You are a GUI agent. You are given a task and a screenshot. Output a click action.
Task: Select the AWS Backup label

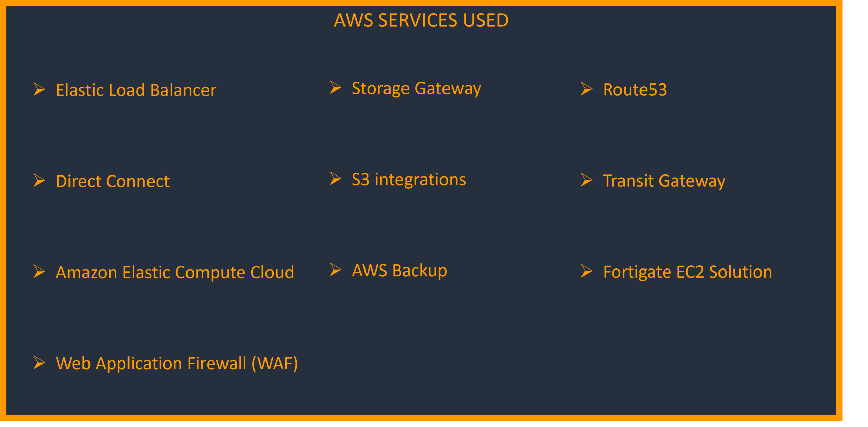click(x=399, y=271)
